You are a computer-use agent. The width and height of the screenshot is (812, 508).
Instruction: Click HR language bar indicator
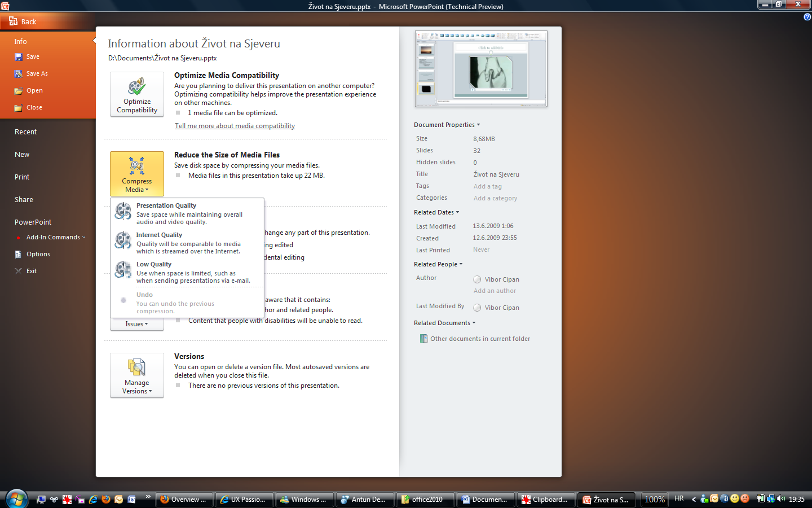pos(679,498)
